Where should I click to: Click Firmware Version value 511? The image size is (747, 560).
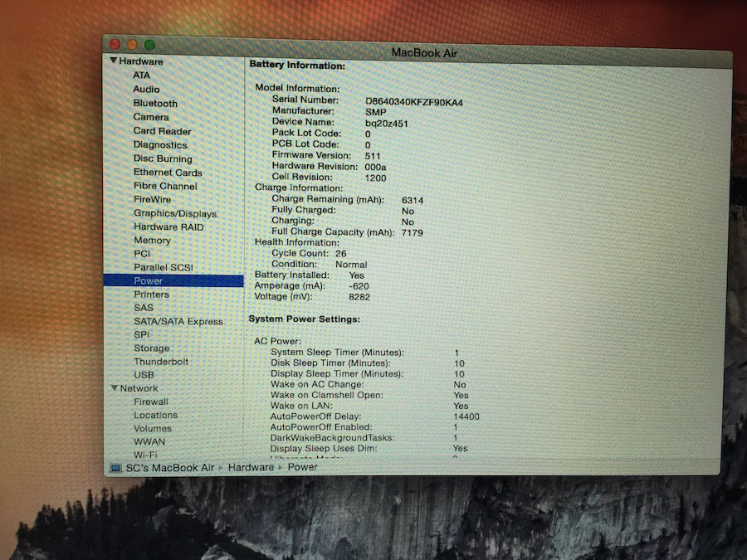pos(373,156)
